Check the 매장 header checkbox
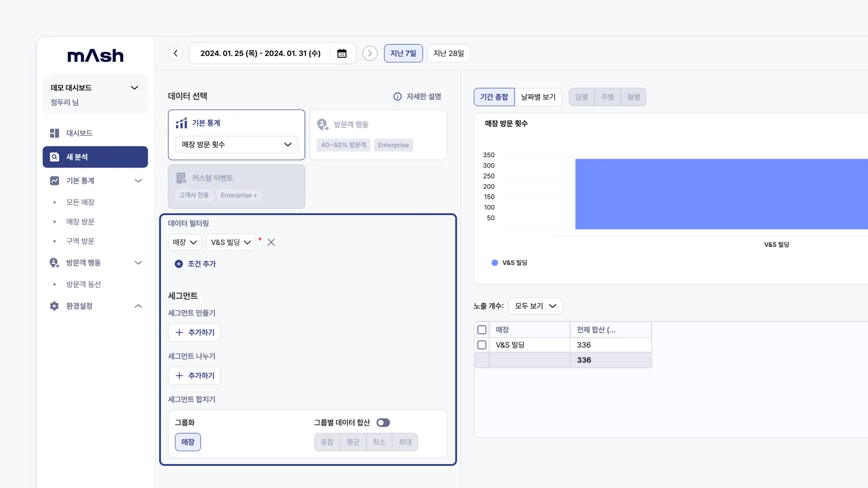Viewport: 868px width, 488px height. pos(482,330)
